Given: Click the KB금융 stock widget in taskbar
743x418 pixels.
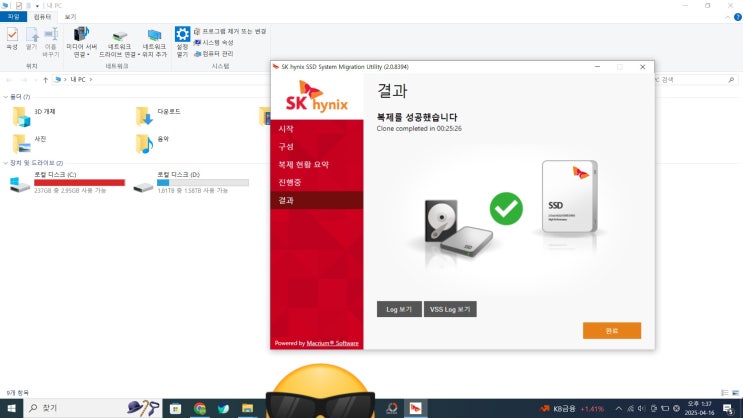Looking at the screenshot, I should (x=572, y=409).
